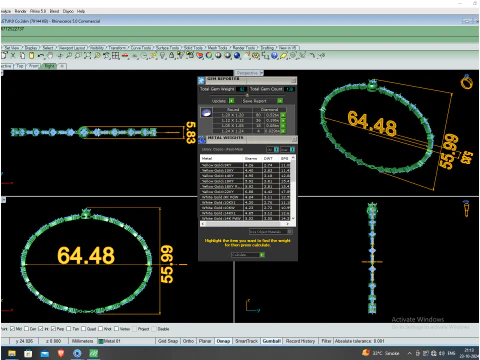Click the grey shaded sphere icon

tap(218, 56)
